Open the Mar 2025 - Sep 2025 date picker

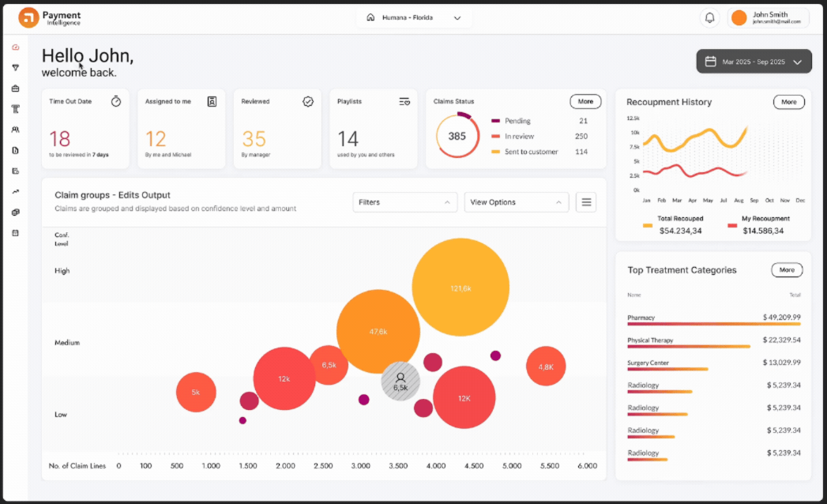[x=754, y=62]
